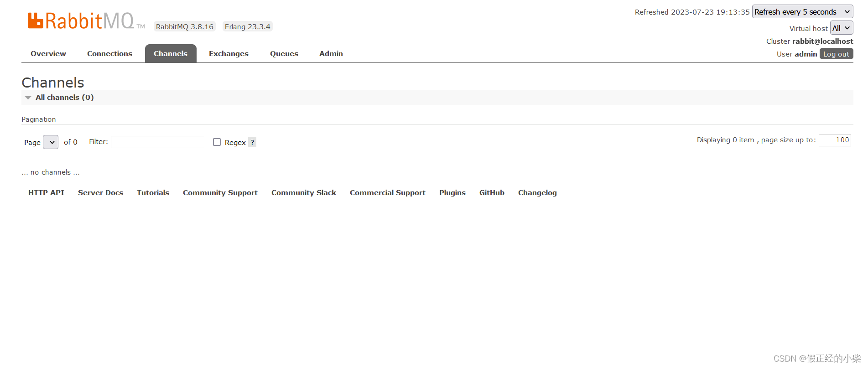
Task: Open the Overview tab
Action: [x=48, y=53]
